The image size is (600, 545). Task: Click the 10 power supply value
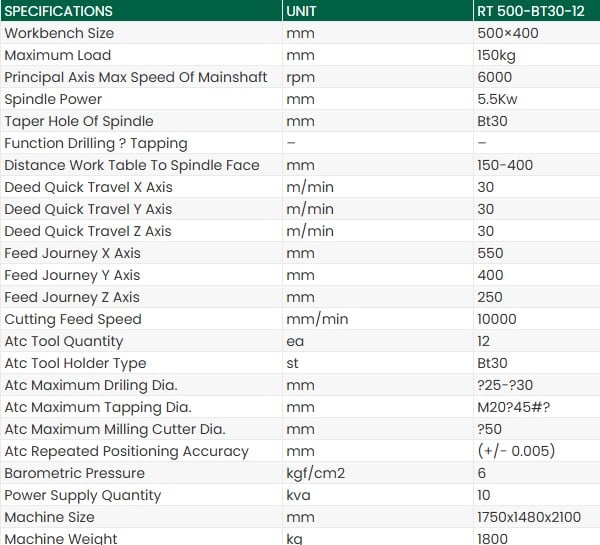484,495
